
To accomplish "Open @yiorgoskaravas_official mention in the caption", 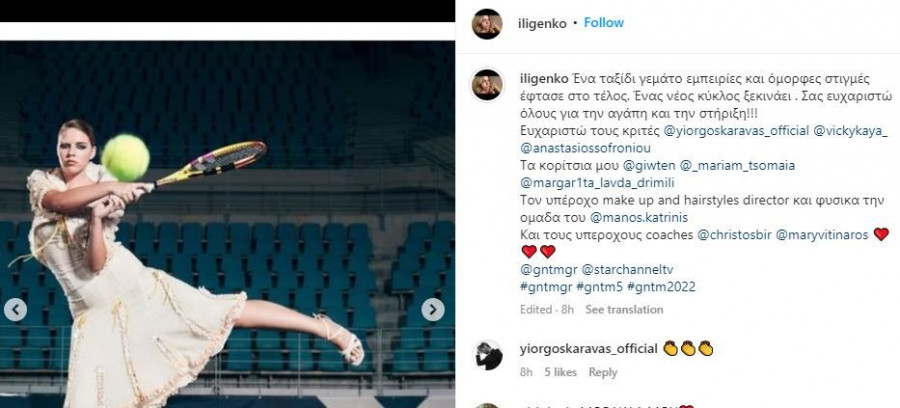I will tap(736, 131).
